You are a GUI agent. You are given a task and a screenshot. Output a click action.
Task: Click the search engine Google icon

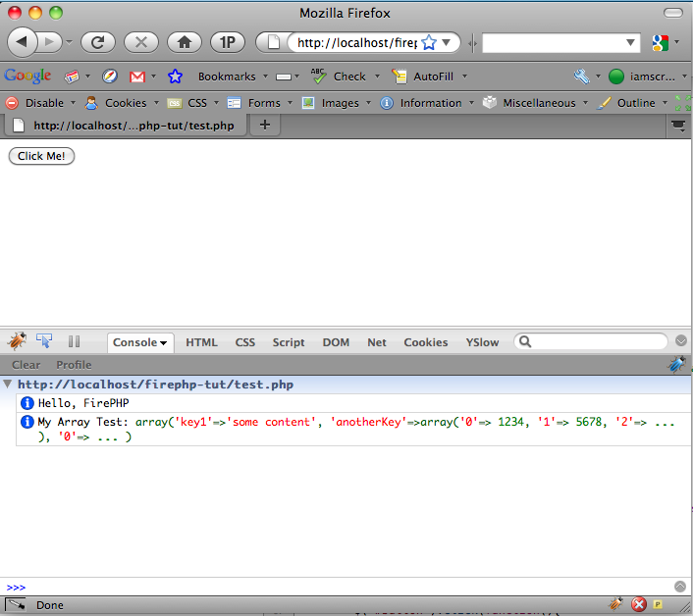(x=661, y=43)
